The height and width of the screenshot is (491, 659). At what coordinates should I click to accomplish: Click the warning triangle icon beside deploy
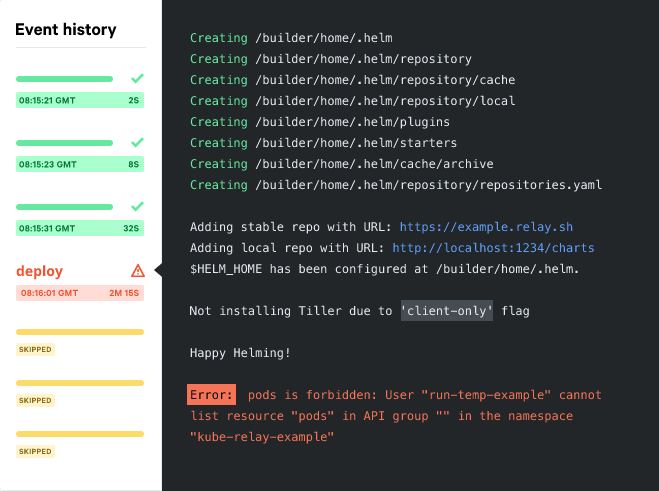point(138,271)
